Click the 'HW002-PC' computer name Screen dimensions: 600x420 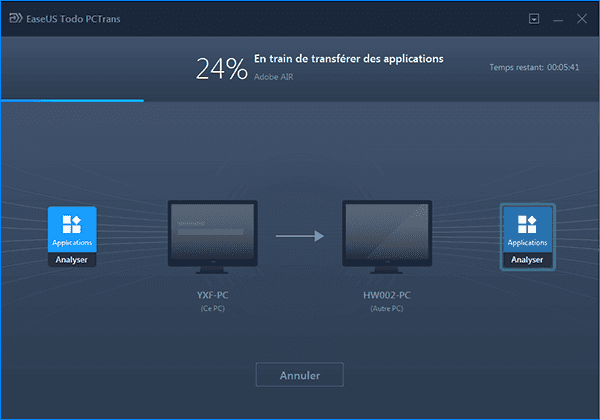387,295
